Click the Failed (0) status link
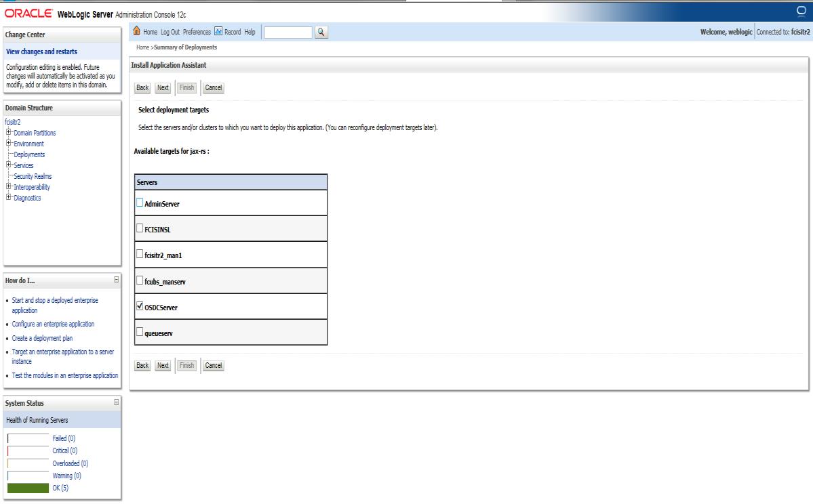Screen dimensions: 813x504 (x=64, y=438)
